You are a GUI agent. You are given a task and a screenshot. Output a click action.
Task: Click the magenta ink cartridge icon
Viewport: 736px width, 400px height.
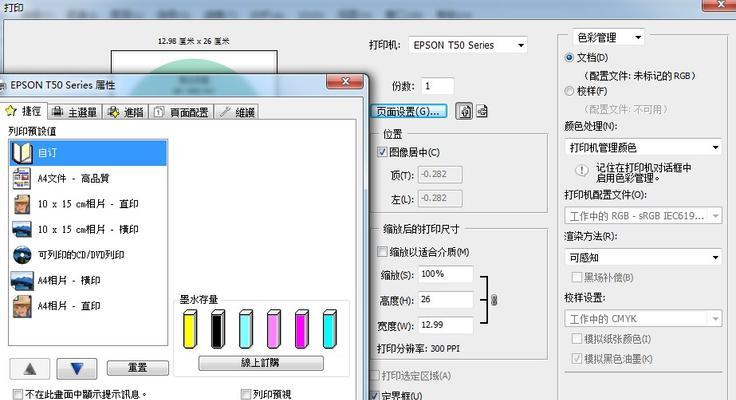[x=301, y=329]
